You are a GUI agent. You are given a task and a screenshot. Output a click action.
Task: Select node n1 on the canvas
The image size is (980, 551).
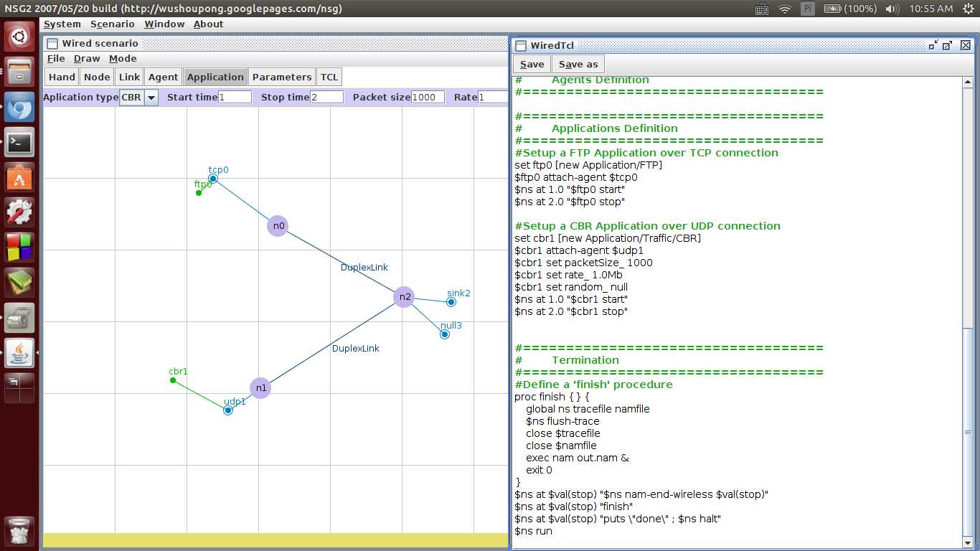point(260,388)
